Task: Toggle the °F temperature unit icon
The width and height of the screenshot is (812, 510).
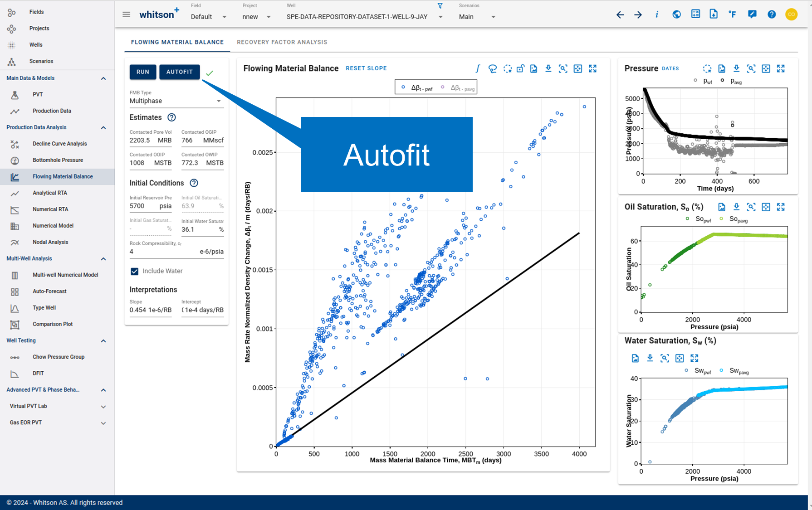Action: 733,15
